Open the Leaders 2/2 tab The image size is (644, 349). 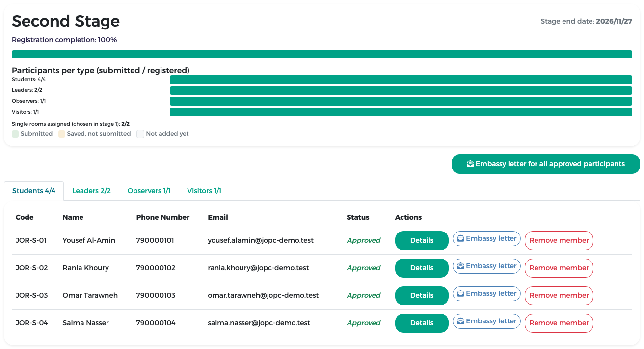pyautogui.click(x=91, y=191)
